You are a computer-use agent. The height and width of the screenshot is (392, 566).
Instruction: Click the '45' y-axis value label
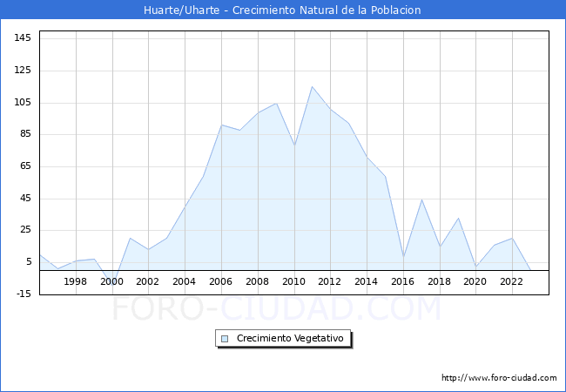(x=25, y=199)
